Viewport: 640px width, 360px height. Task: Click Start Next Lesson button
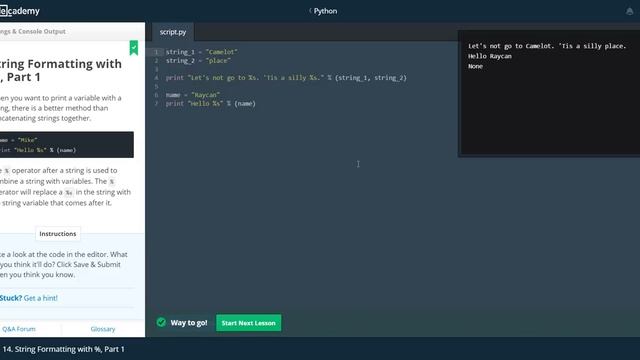coord(248,323)
